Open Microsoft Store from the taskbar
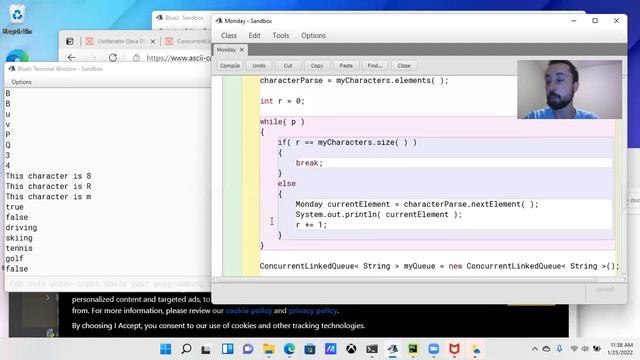Image resolution: width=640 pixels, height=360 pixels. tap(310, 349)
